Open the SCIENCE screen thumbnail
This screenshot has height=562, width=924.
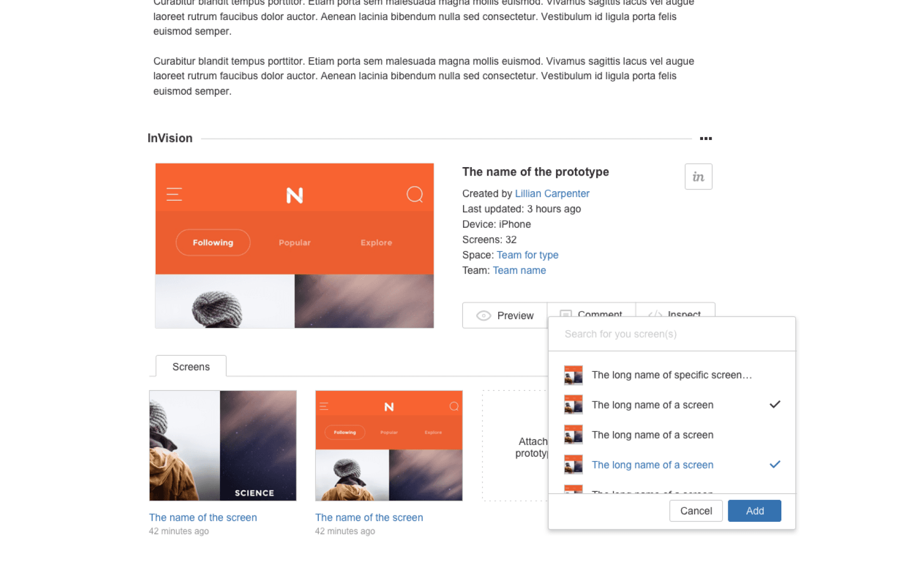tap(222, 446)
